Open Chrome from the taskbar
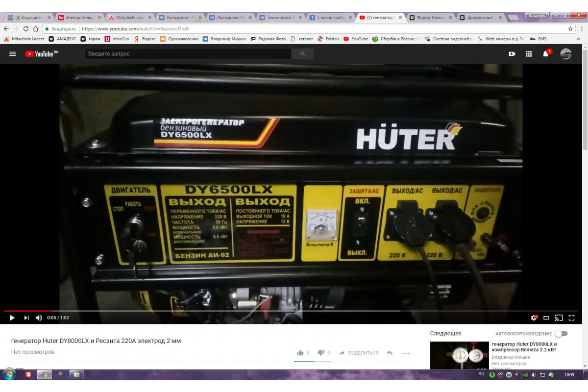 pyautogui.click(x=45, y=374)
